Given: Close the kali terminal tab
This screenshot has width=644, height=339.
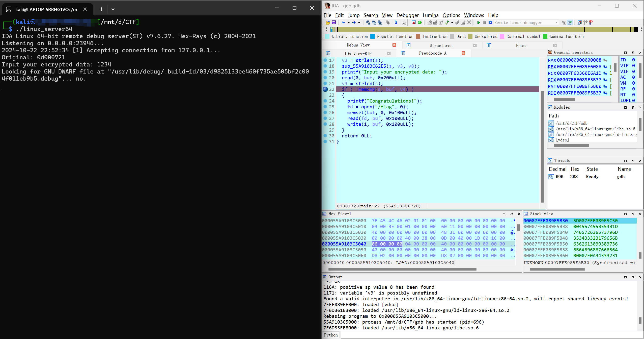Looking at the screenshot, I should (85, 9).
